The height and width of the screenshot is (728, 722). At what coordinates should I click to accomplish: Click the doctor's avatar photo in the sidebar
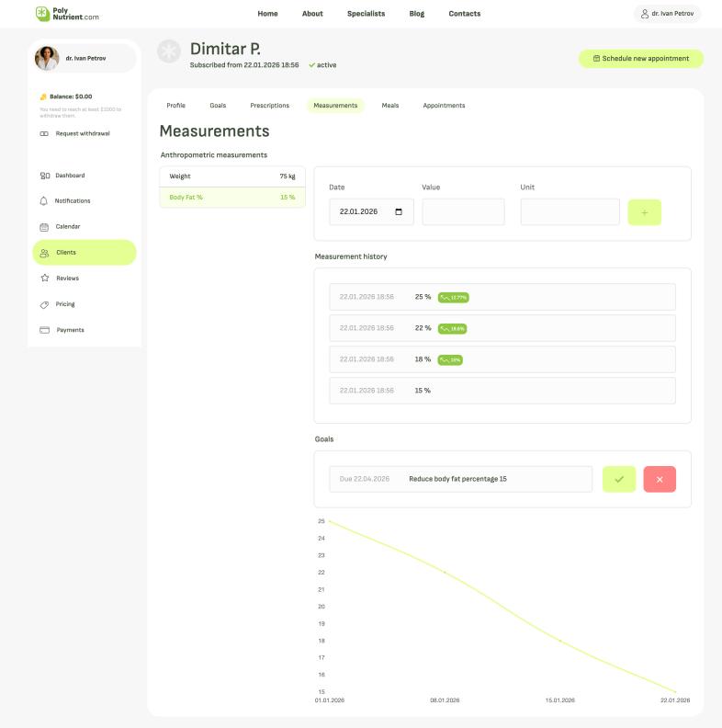point(47,58)
